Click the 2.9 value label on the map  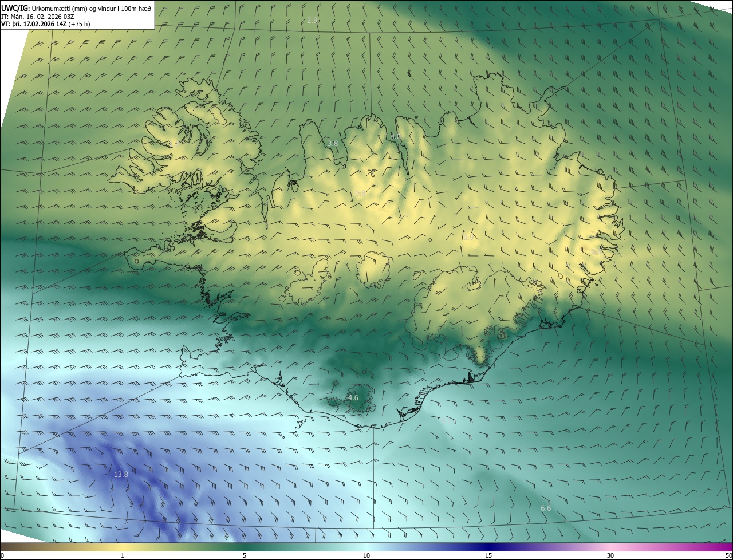312,21
